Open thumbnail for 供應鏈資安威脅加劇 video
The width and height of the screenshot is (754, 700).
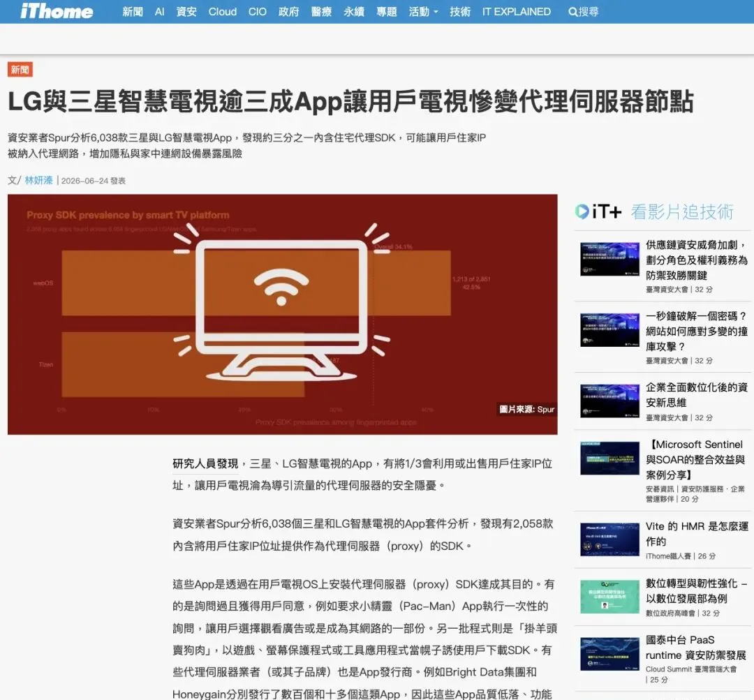point(609,259)
